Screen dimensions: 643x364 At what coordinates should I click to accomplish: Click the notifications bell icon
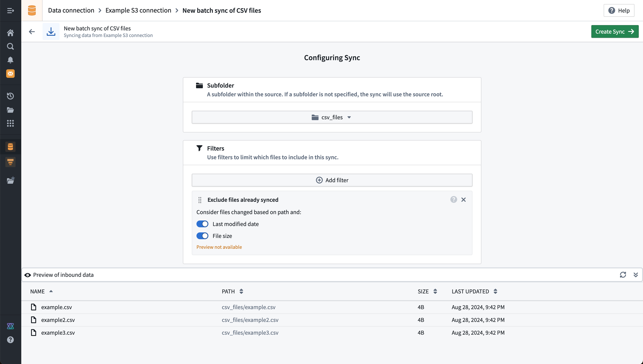[11, 60]
